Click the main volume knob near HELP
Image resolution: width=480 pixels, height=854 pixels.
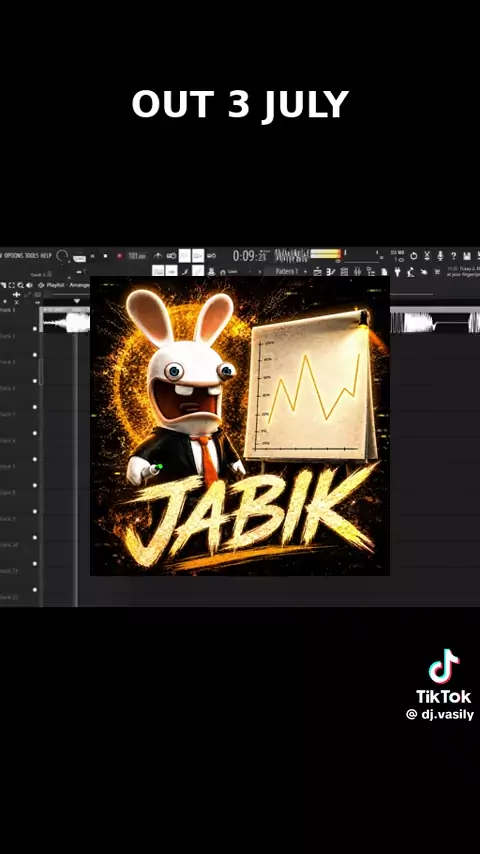[x=62, y=255]
